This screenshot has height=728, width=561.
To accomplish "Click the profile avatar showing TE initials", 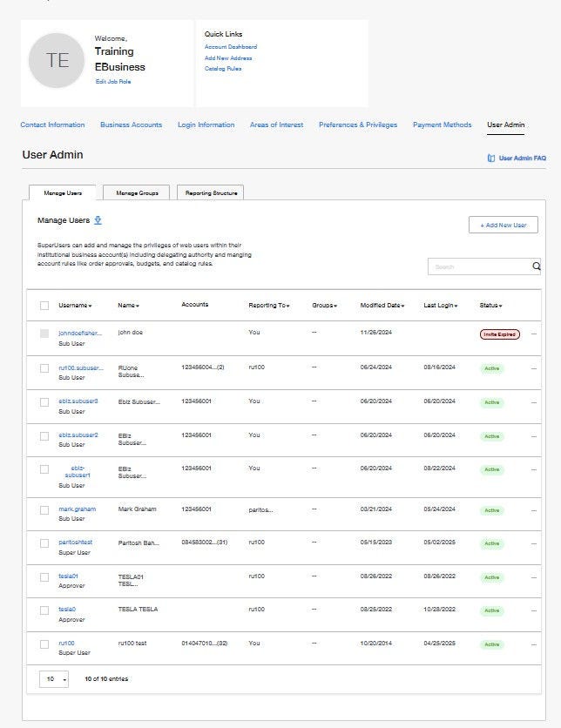I will point(57,59).
